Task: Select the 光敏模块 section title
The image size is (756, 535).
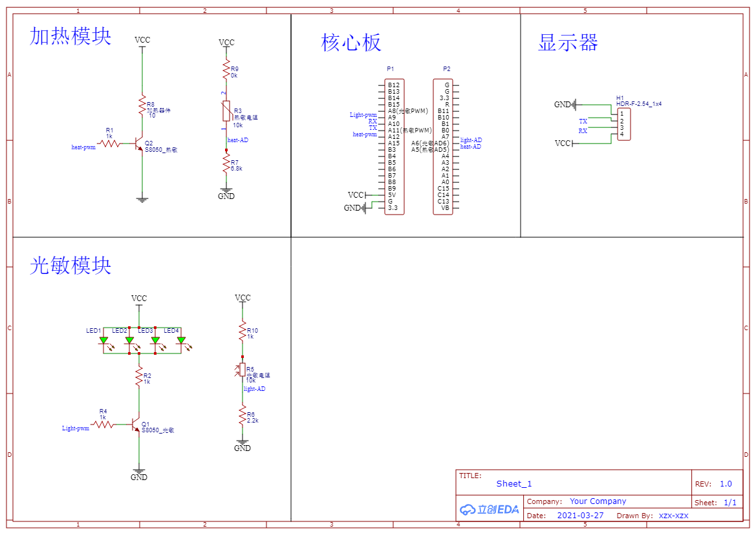Action: click(70, 266)
